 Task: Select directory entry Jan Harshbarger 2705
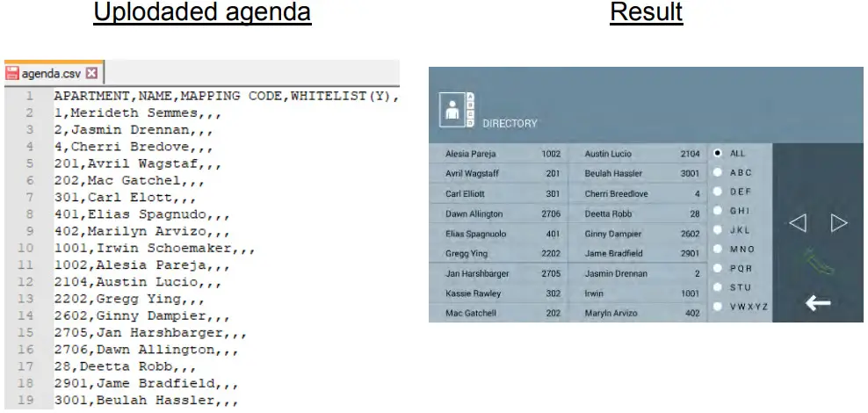coord(498,273)
